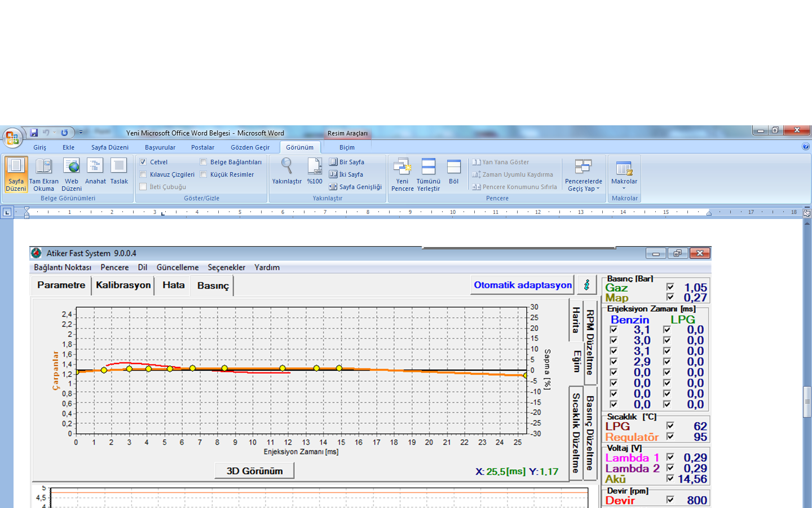
Task: Open the Postalar ribbon tab
Action: [x=202, y=147]
